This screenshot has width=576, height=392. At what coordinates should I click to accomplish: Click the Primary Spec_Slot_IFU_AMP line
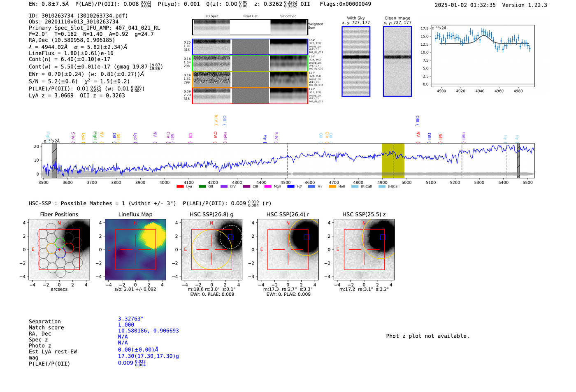click(x=94, y=28)
